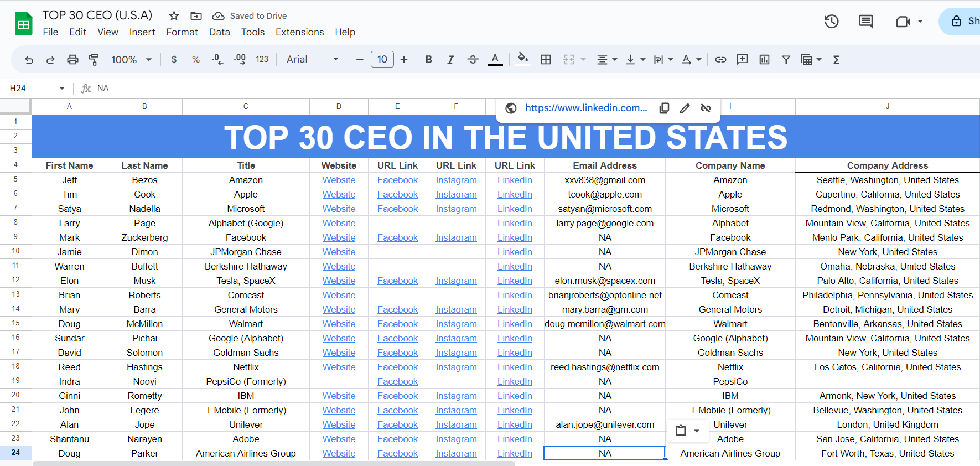Open the comments panel icon

click(866, 22)
